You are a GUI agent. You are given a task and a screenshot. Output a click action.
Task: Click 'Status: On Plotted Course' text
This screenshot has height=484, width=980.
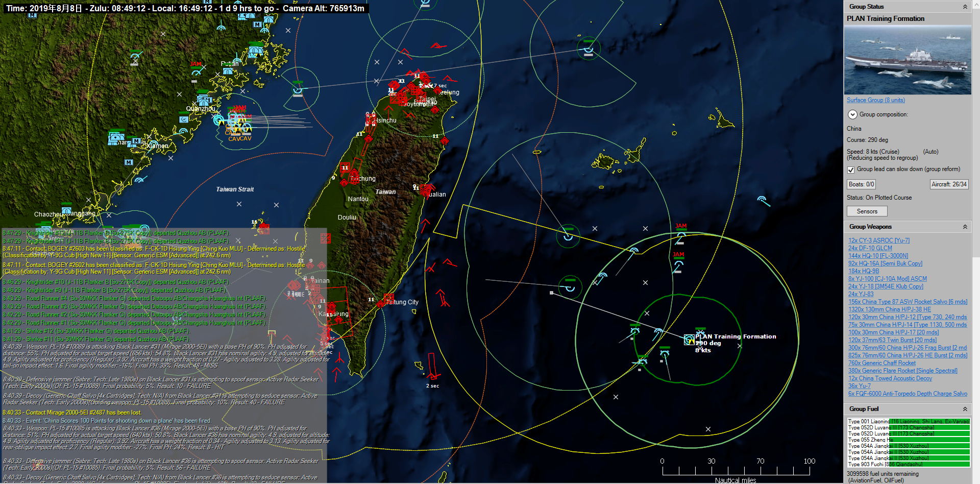879,198
